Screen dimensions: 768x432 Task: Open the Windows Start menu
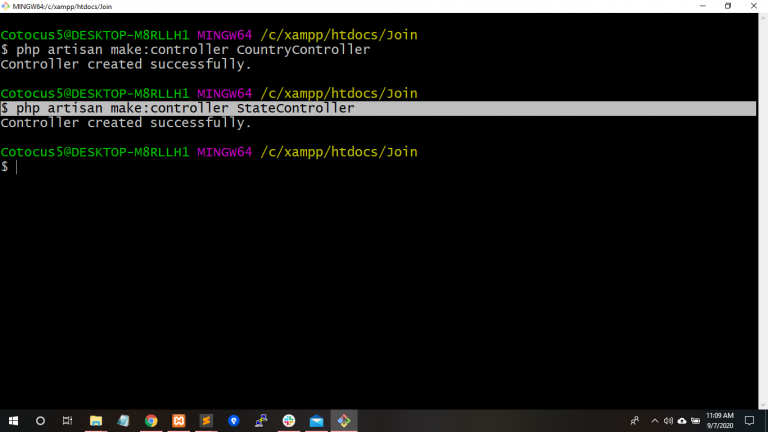13,420
